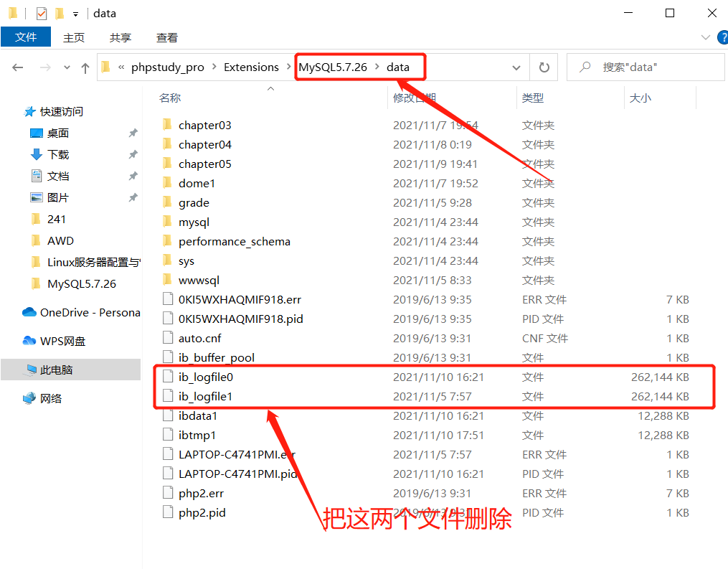Open the quick access toolbar customize arrow
Screen dimensions: 728x569
click(75, 14)
